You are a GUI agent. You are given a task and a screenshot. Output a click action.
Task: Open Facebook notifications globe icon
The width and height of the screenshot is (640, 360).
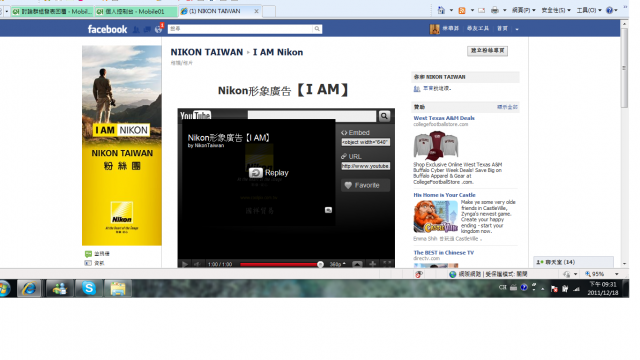click(158, 29)
